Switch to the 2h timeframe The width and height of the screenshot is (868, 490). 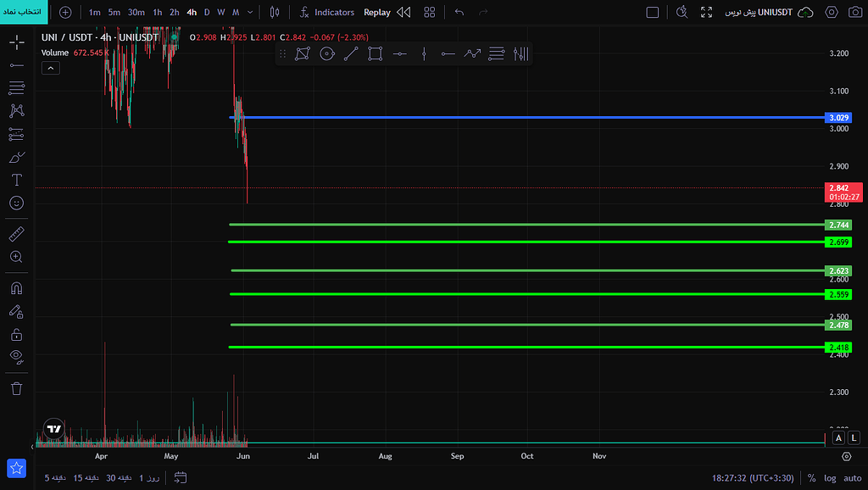coord(175,12)
